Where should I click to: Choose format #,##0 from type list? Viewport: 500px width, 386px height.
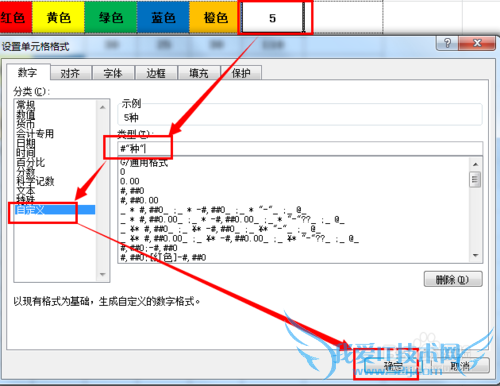click(132, 191)
